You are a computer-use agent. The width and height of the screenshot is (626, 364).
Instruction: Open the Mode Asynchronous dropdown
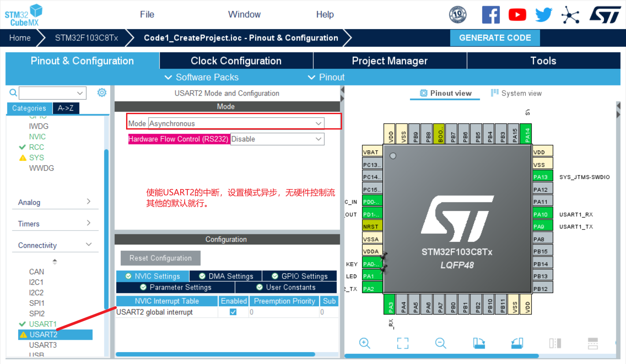point(236,123)
